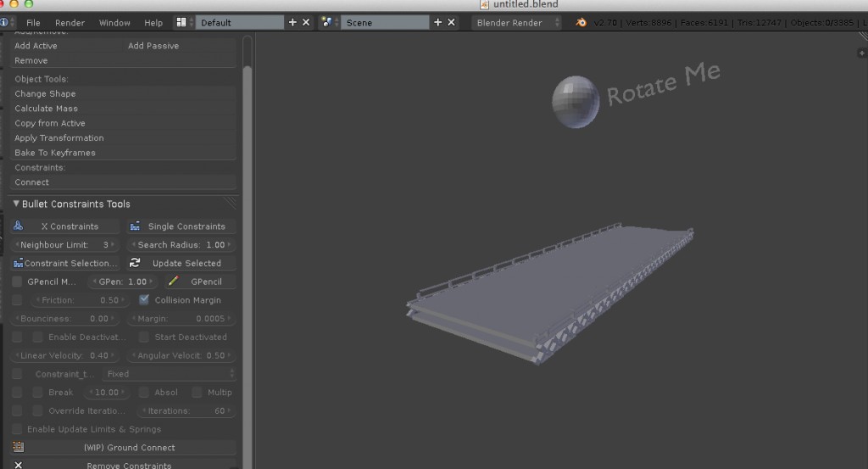This screenshot has width=868, height=469.
Task: Collapse the Bullet Constraints Tools panel
Action: (x=16, y=204)
